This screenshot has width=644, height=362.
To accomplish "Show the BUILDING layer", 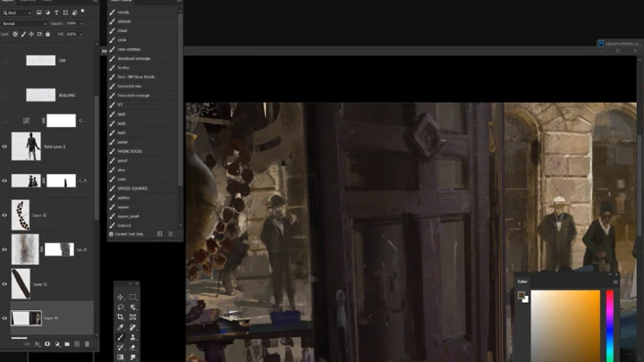I will click(x=4, y=95).
